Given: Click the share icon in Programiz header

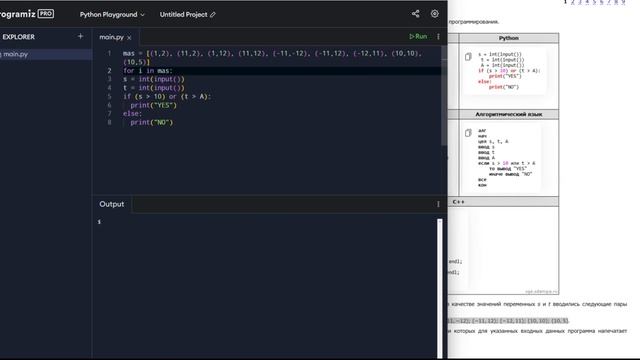Looking at the screenshot, I should click(416, 14).
